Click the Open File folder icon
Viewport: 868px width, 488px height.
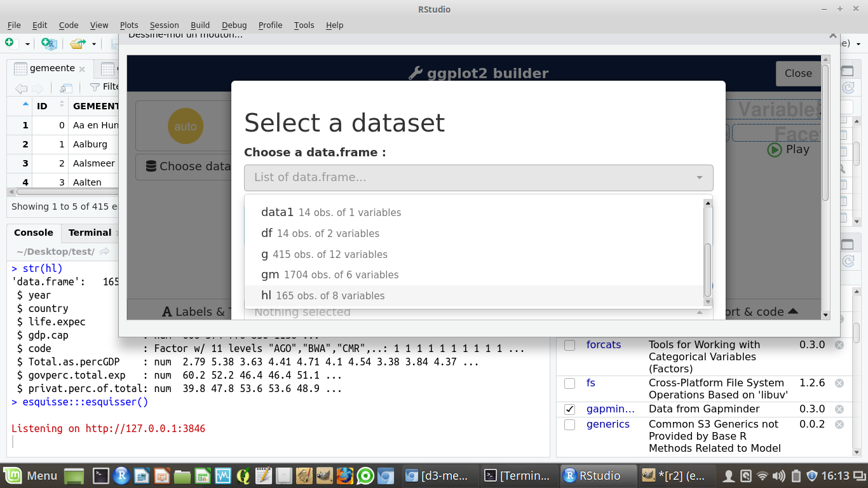78,44
